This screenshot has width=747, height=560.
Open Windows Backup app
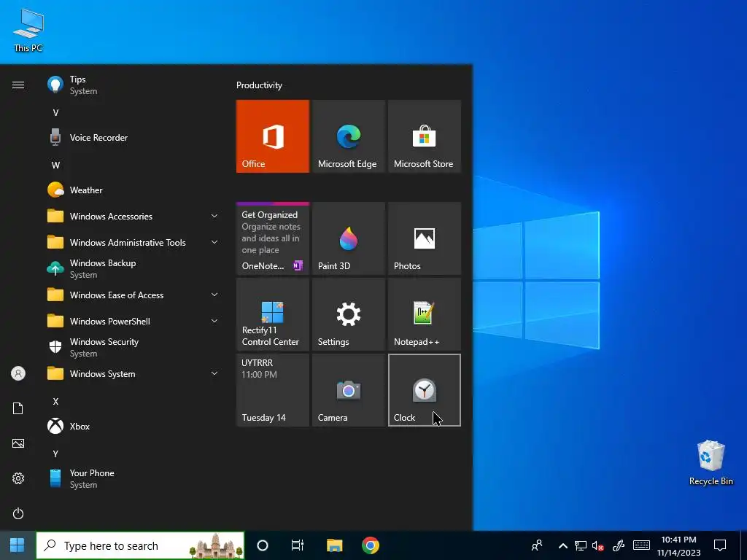[x=133, y=268]
